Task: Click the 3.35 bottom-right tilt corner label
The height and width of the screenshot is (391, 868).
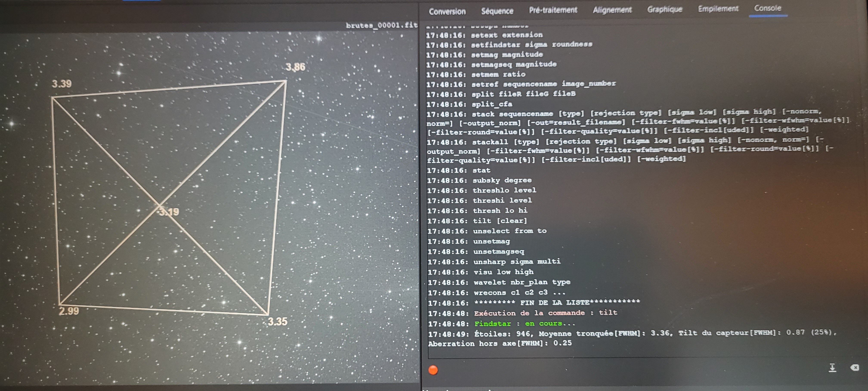Action: (278, 322)
